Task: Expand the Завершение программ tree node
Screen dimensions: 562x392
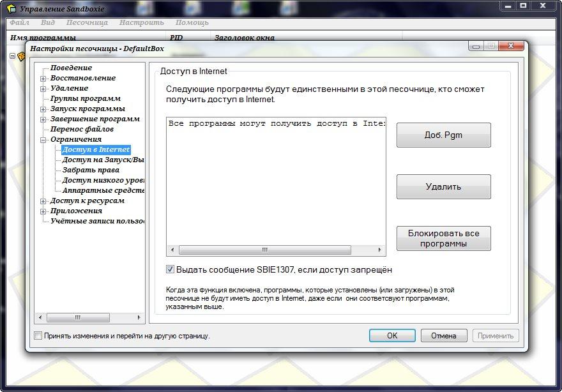Action: pyautogui.click(x=43, y=119)
